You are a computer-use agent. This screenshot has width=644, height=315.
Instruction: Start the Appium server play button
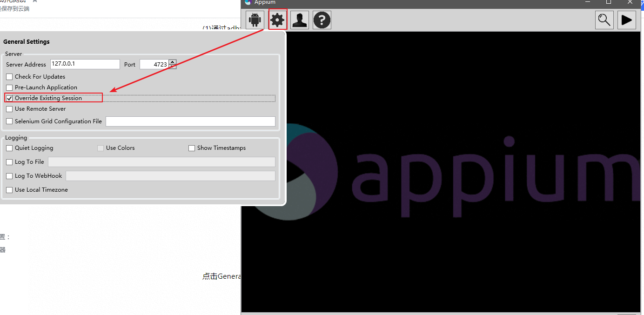tap(627, 20)
